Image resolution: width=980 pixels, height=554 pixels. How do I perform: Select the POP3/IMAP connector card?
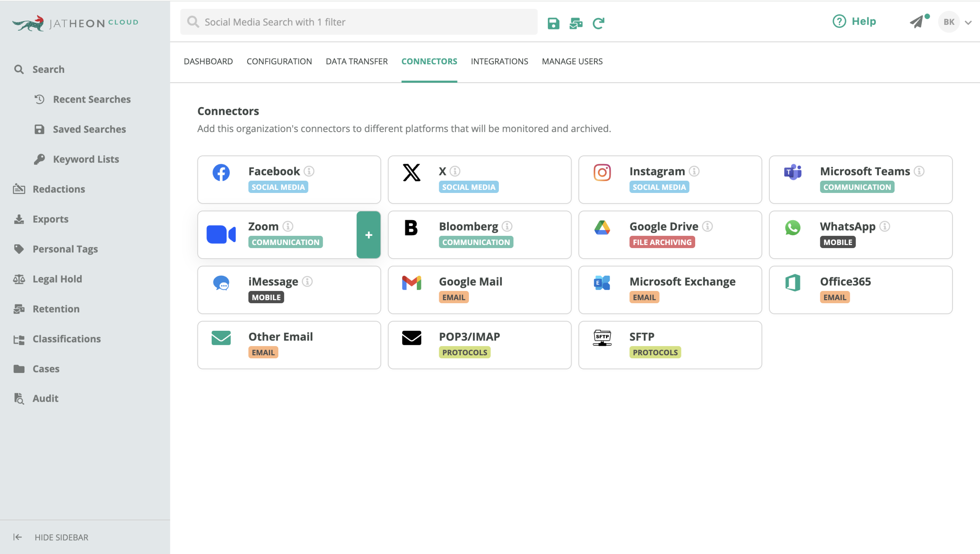[480, 345]
